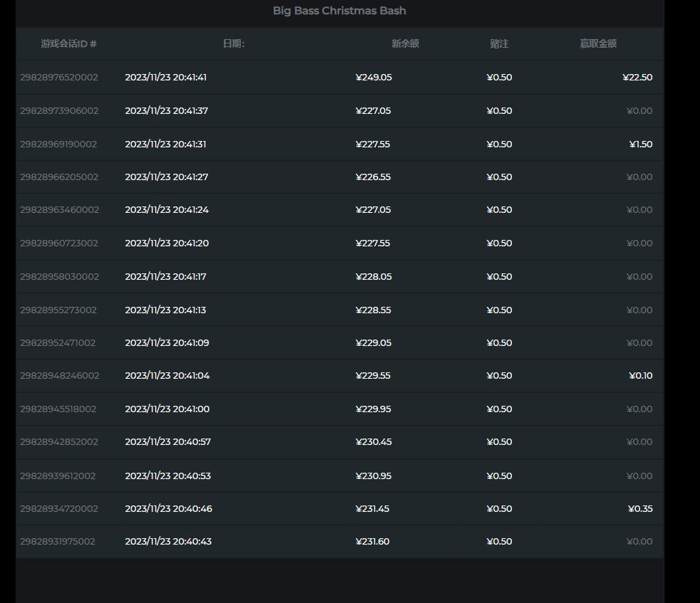
Task: Click the 2023/11/23 20:41:20 date entry
Action: tap(167, 243)
